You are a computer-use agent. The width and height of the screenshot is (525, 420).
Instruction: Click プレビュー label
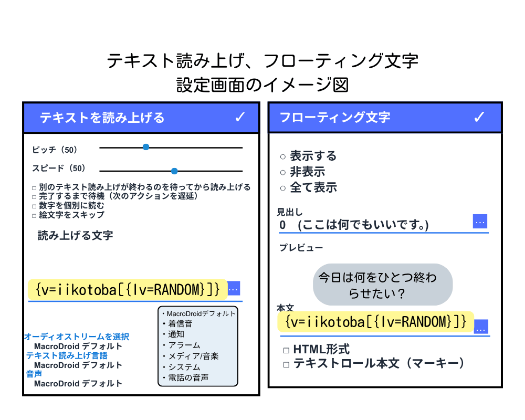pyautogui.click(x=301, y=247)
